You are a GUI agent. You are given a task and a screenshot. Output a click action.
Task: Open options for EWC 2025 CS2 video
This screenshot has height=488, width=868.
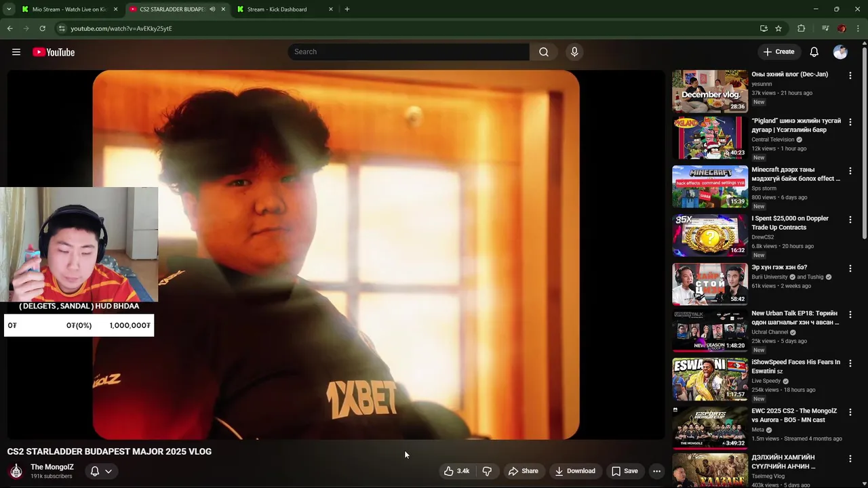(850, 412)
